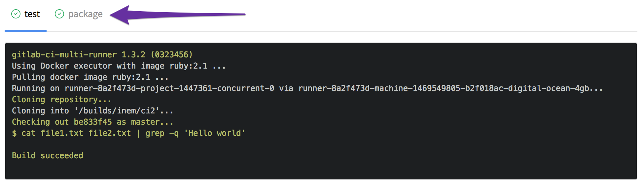Image resolution: width=644 pixels, height=186 pixels.
Task: Click the 'Hello world' grep pattern text
Action: coord(215,133)
